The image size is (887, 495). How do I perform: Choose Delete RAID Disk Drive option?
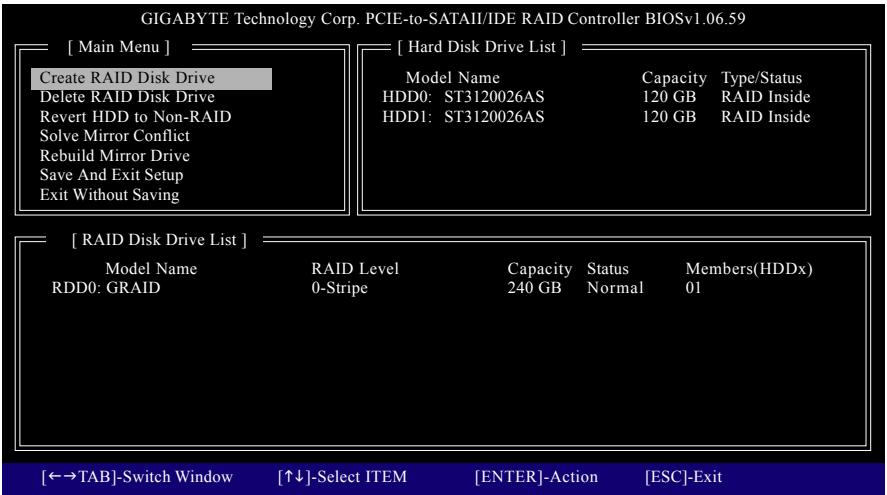coord(127,97)
